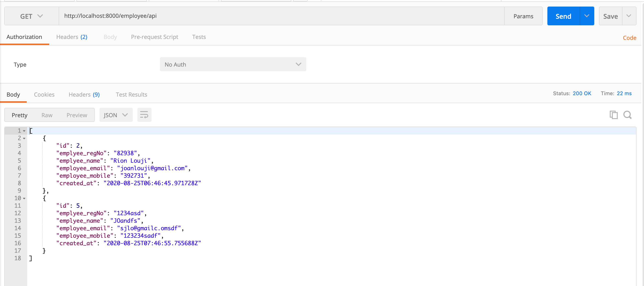Click the Send button
644x286 pixels.
(x=564, y=16)
